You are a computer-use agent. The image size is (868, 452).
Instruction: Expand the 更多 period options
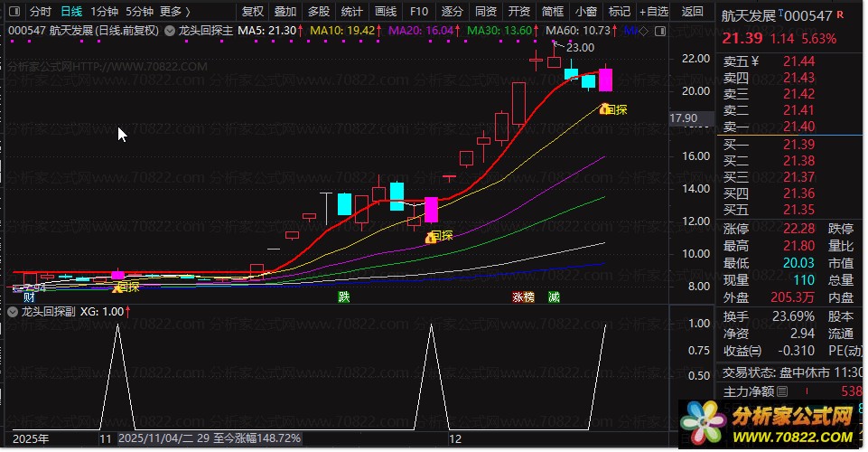pyautogui.click(x=175, y=11)
